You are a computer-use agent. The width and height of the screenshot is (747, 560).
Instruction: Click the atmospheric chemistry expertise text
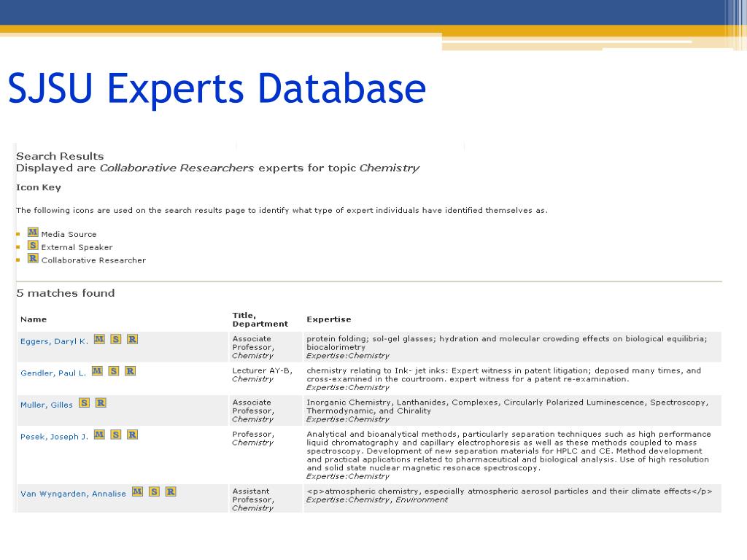click(509, 491)
